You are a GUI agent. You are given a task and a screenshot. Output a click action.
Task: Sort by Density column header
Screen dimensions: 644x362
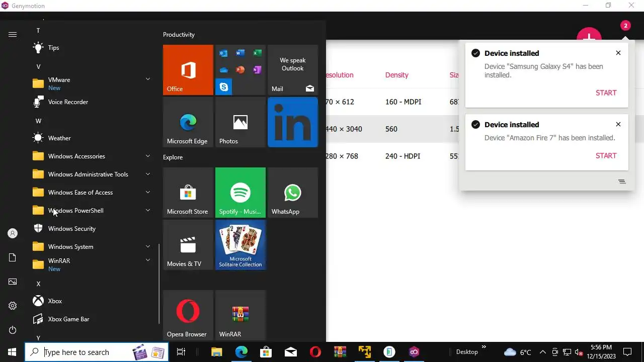396,75
